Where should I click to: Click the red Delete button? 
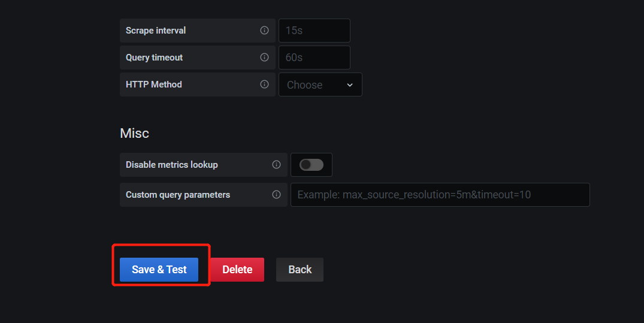coord(237,270)
